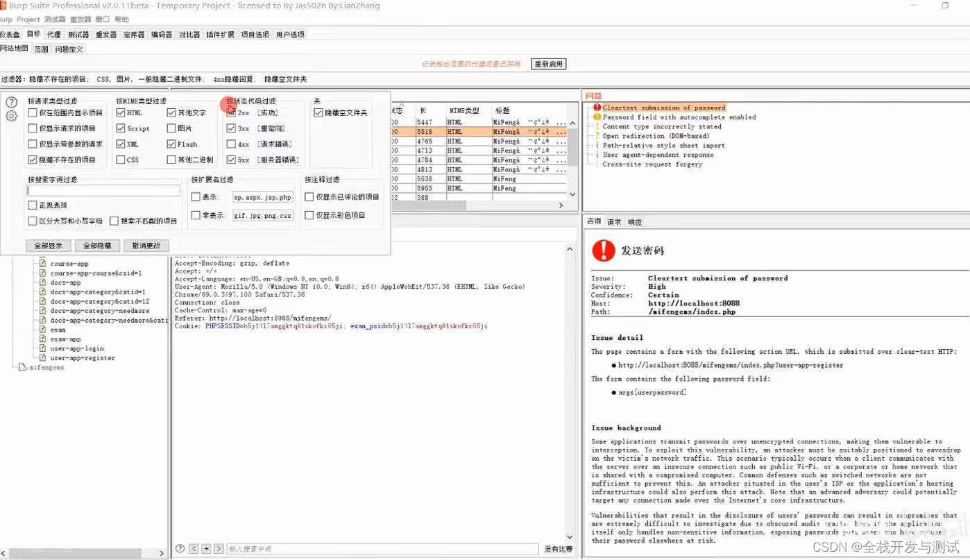Uncheck the HTML MIME type checkbox
The width and height of the screenshot is (970, 560).
[x=121, y=112]
